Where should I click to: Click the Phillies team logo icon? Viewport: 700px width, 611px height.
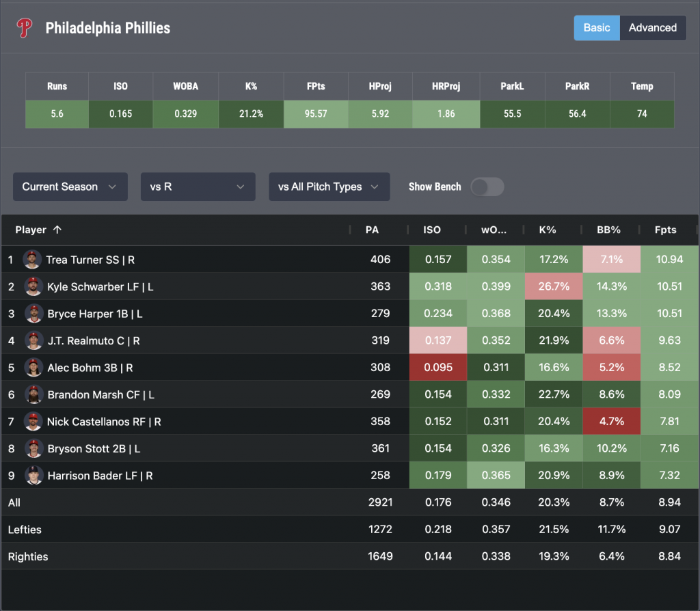pyautogui.click(x=25, y=28)
